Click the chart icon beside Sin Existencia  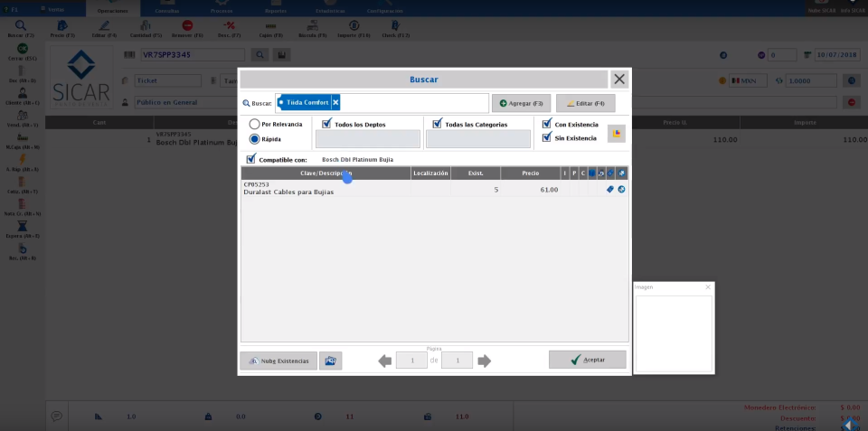click(x=617, y=134)
